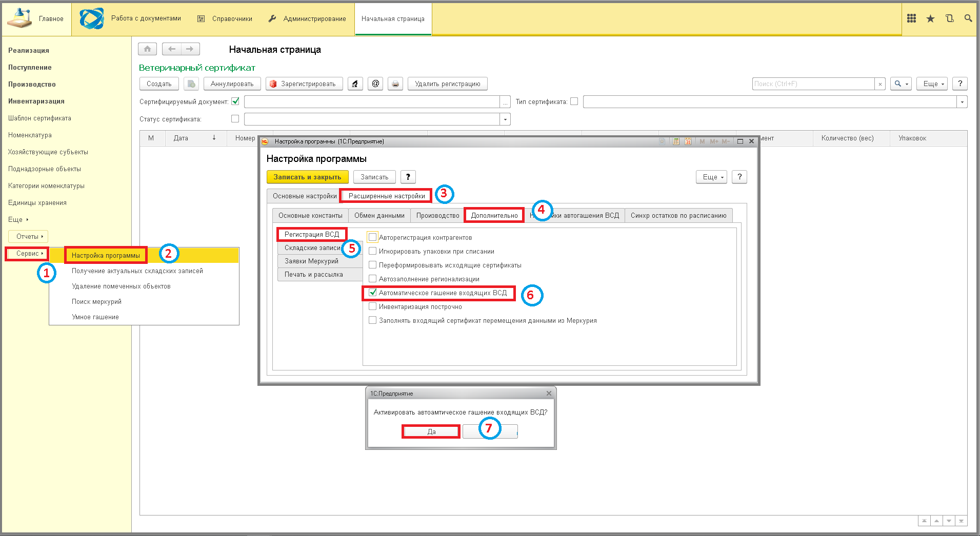Click Записать и закрыть button
Screen dimensions: 980x536
[x=307, y=177]
